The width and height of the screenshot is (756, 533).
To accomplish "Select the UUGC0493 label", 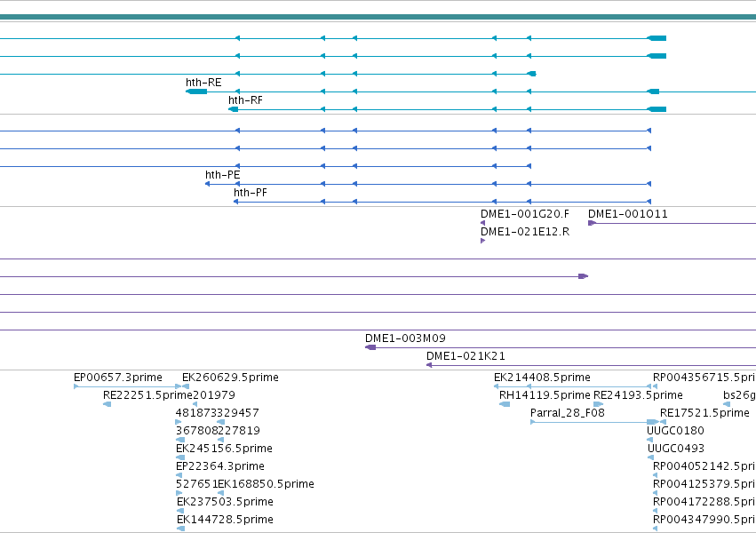I will [x=675, y=449].
